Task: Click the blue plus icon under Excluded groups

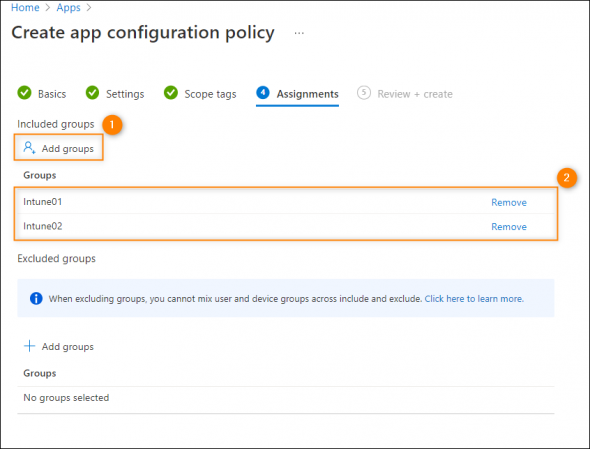Action: [29, 346]
